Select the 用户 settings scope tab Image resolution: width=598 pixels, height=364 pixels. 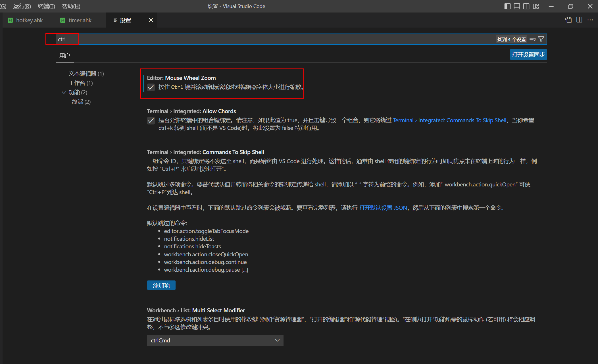(x=65, y=56)
